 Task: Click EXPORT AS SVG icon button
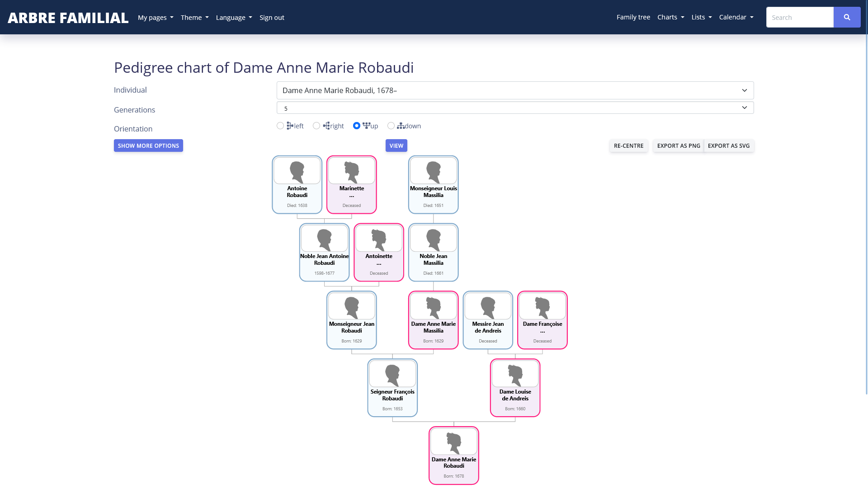click(728, 145)
